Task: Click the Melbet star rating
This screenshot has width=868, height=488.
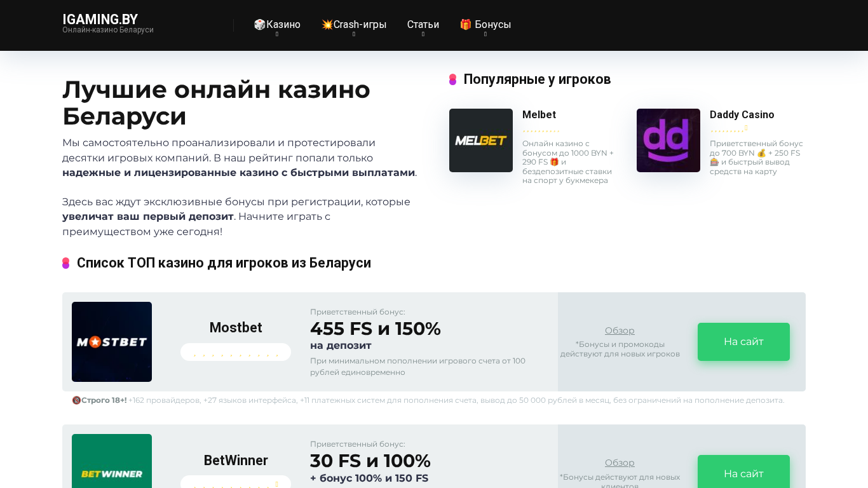Action: pos(541,130)
